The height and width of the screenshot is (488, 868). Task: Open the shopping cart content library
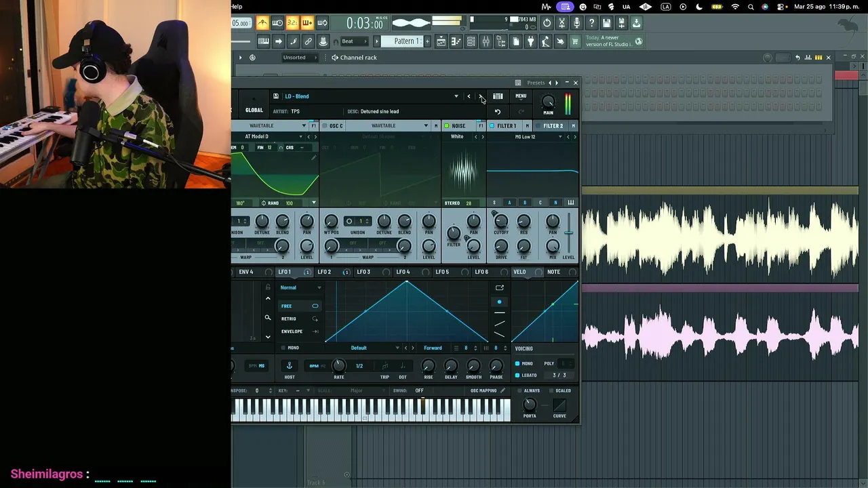tap(575, 42)
